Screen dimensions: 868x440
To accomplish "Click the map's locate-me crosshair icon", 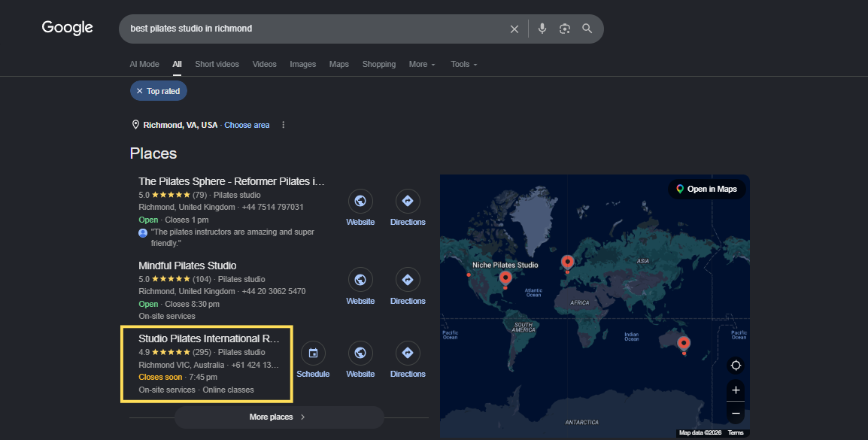I will tap(736, 366).
